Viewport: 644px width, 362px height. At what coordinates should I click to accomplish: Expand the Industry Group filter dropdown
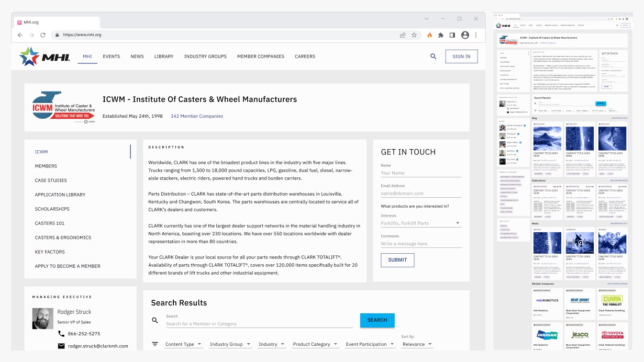230,344
